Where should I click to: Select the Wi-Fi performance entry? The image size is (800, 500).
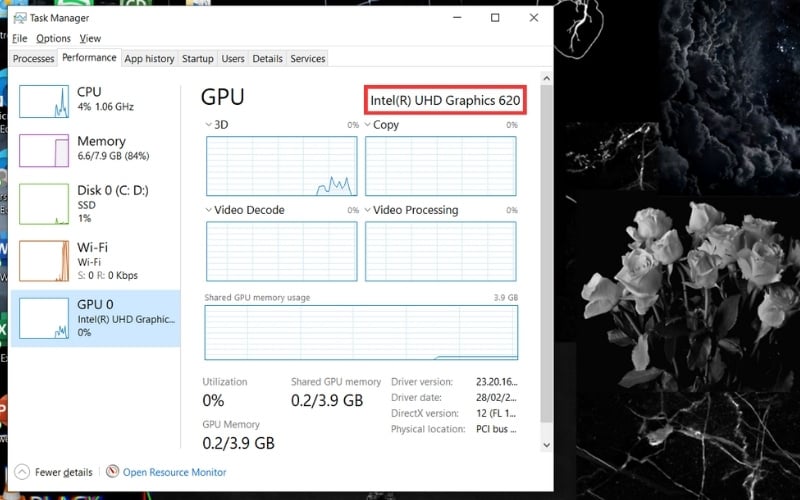tap(95, 261)
